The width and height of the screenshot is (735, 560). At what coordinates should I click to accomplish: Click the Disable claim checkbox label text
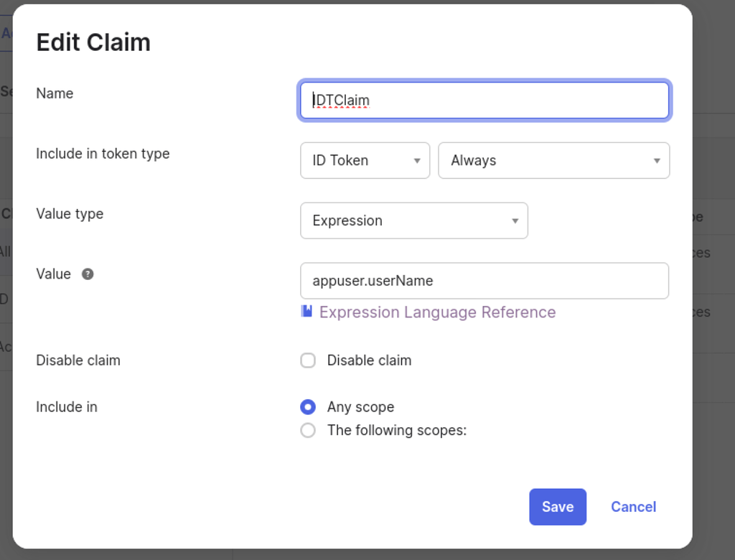(x=369, y=360)
